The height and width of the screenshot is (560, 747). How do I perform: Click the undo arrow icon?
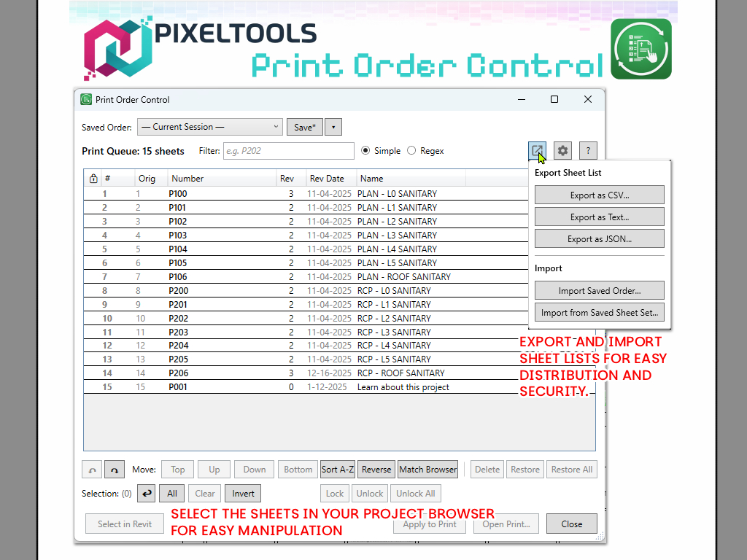pos(92,470)
